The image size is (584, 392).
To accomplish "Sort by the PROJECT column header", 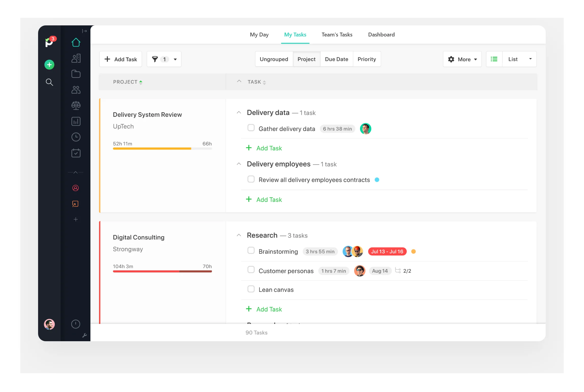I will [128, 82].
